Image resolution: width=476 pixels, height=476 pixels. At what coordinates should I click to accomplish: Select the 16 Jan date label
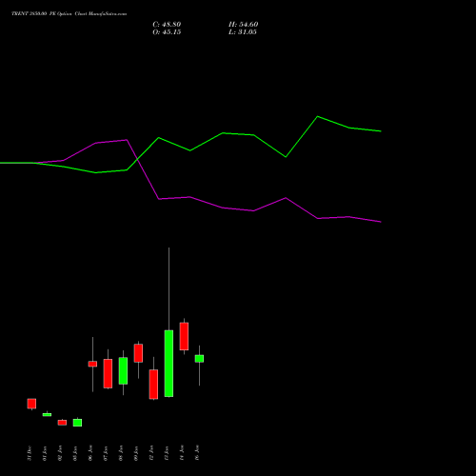(x=197, y=453)
